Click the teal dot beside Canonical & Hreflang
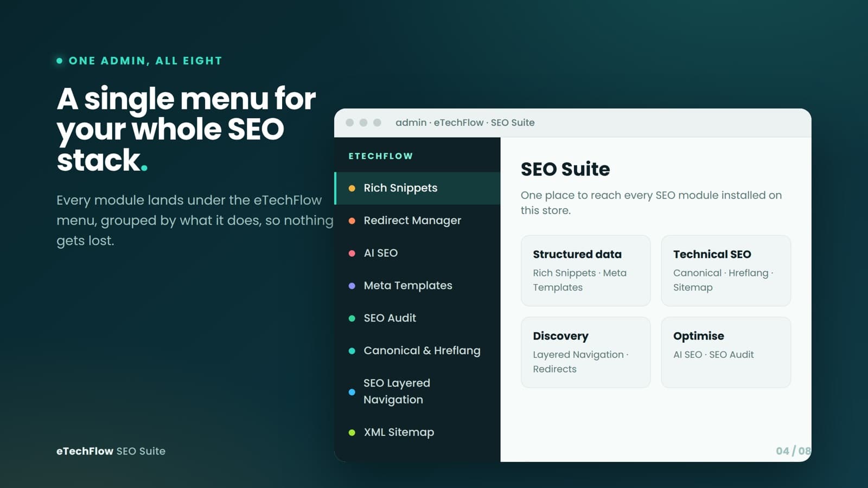Screen dimensions: 868x488 click(352, 351)
